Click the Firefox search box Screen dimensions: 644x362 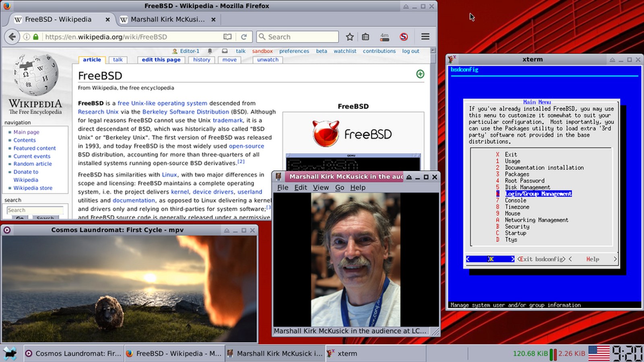[x=297, y=37]
